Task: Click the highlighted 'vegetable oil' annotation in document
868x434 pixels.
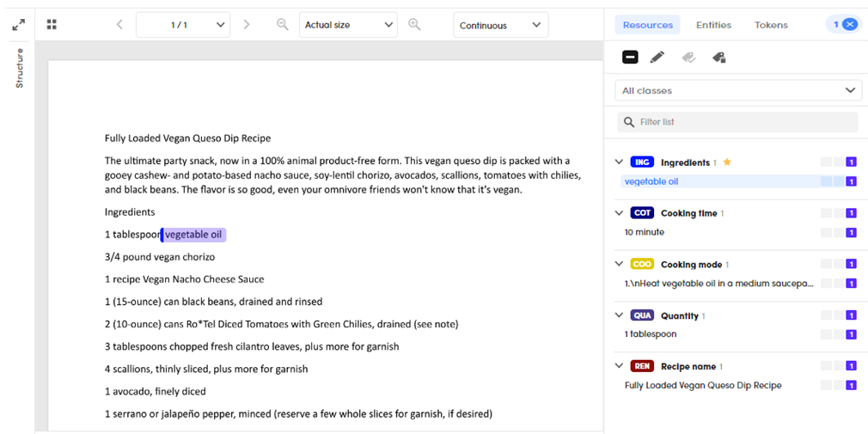Action: click(x=193, y=235)
